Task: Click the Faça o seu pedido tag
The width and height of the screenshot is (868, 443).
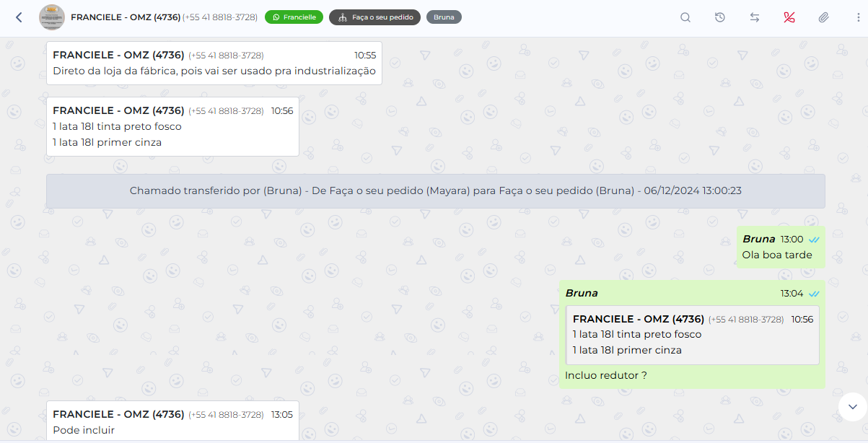Action: tap(374, 17)
